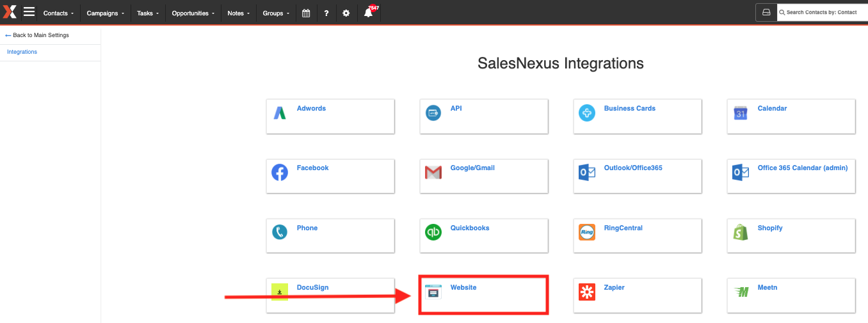The image size is (868, 323).
Task: Open help question mark icon
Action: click(326, 13)
